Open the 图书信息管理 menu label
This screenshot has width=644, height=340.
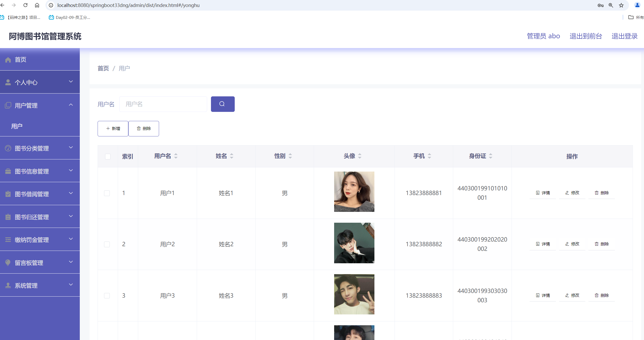click(32, 171)
